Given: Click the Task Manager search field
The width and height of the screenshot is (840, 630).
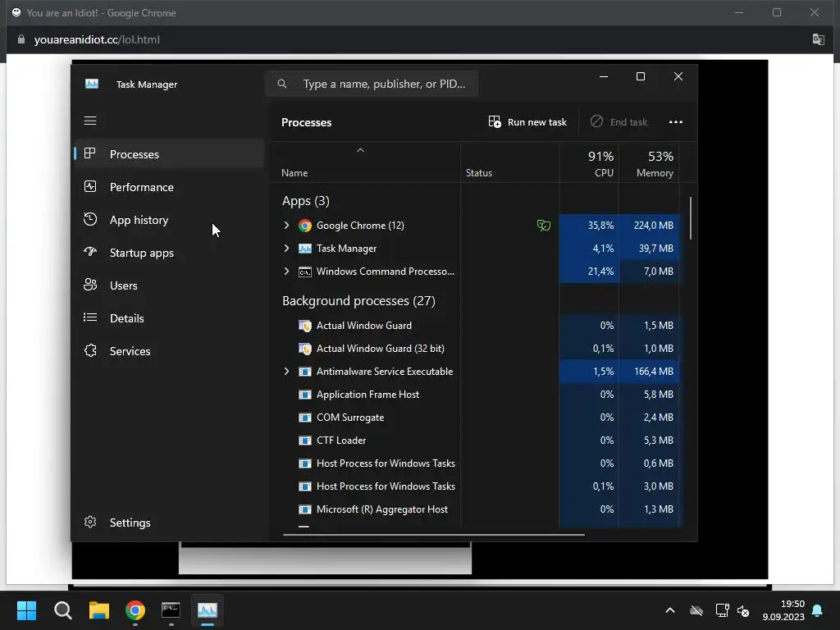Looking at the screenshot, I should [372, 84].
